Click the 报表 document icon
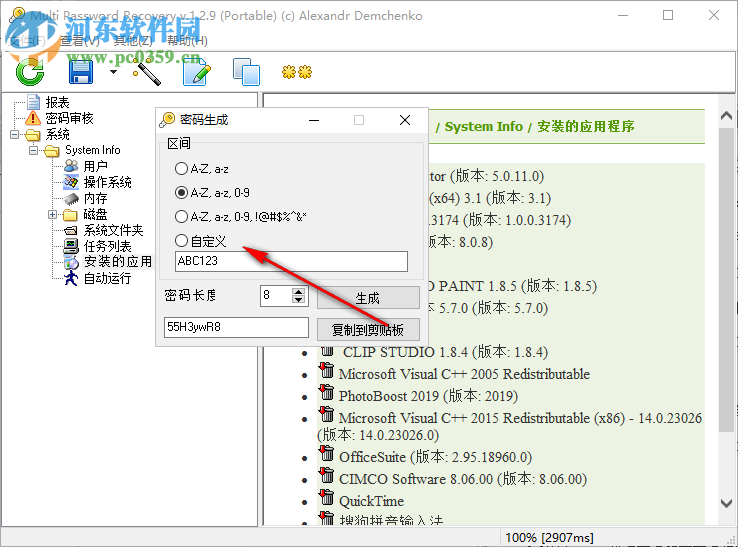738x547 pixels. tap(33, 102)
